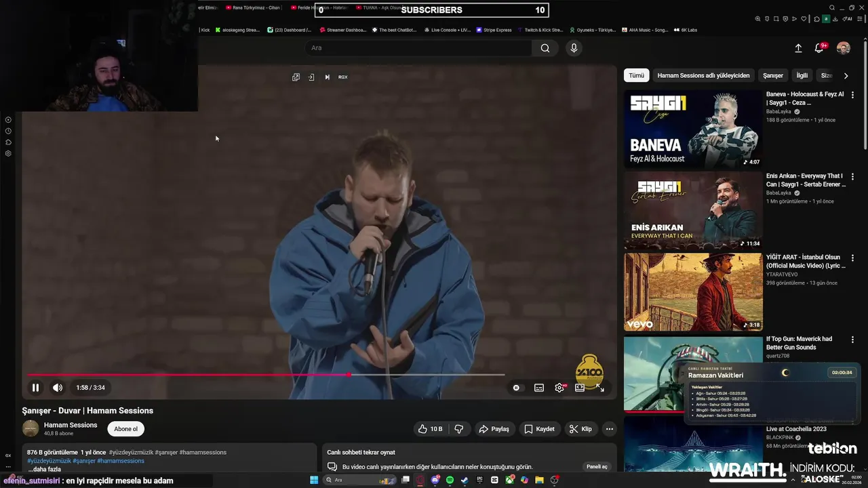
Task: Open Steam from the taskbar
Action: coord(465,480)
